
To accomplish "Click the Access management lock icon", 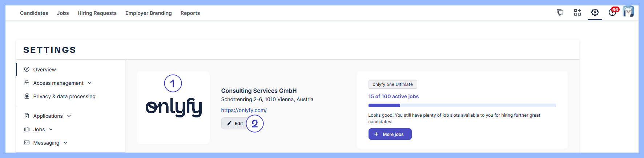I will (x=27, y=83).
